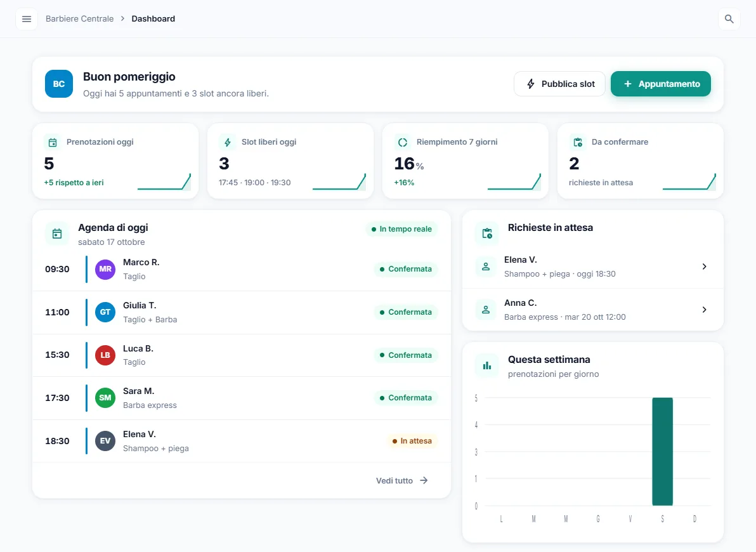Viewport: 756px width, 552px height.
Task: Click the 16% fill rate value
Action: [x=409, y=164]
